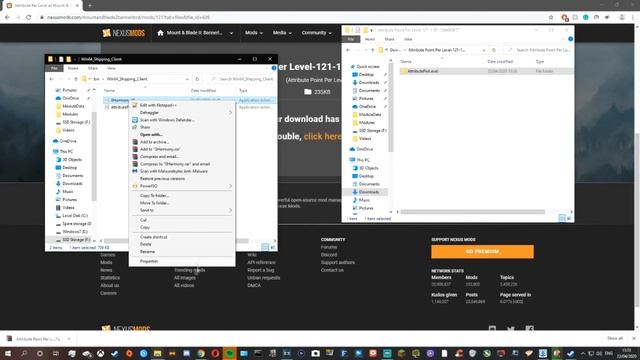This screenshot has width=640, height=360.
Task: Open Share tab in Attribute Point window
Action: coord(389,39)
